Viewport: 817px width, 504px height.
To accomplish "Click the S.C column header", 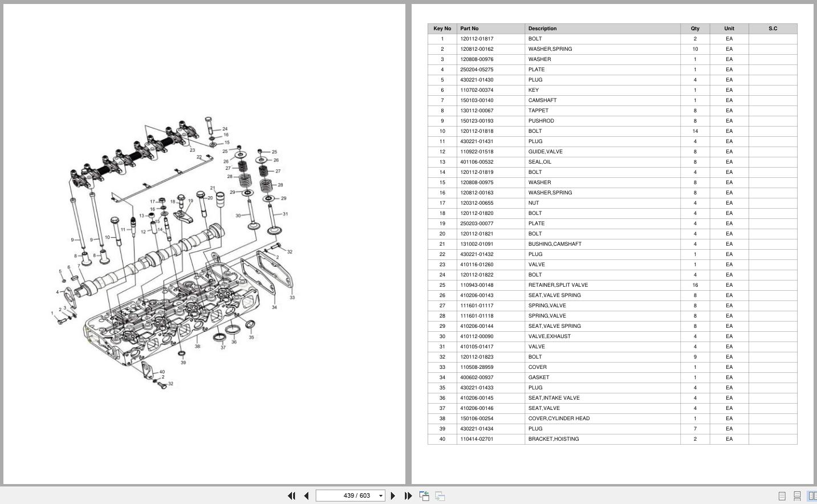I will (x=773, y=29).
